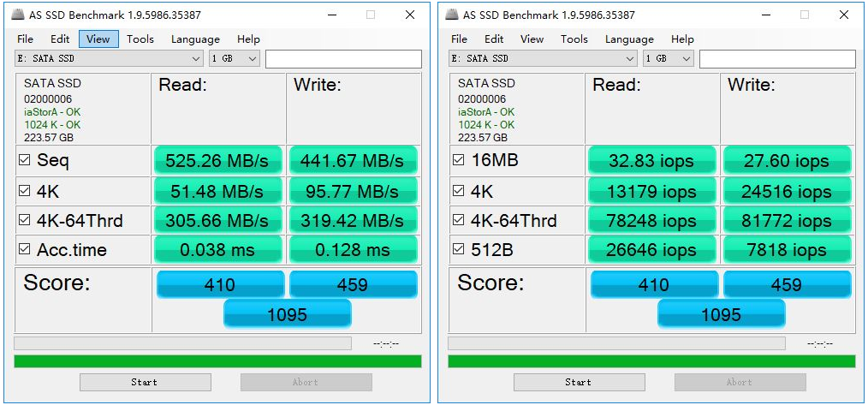Click total score 1095 in left window
The width and height of the screenshot is (868, 405).
tap(288, 314)
